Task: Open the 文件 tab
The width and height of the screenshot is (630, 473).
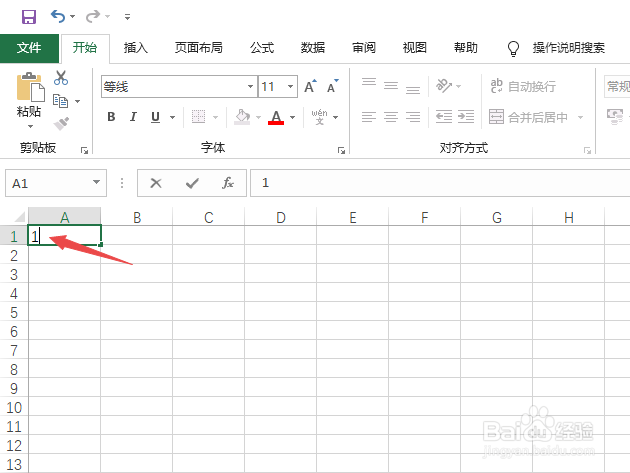Action: 29,48
